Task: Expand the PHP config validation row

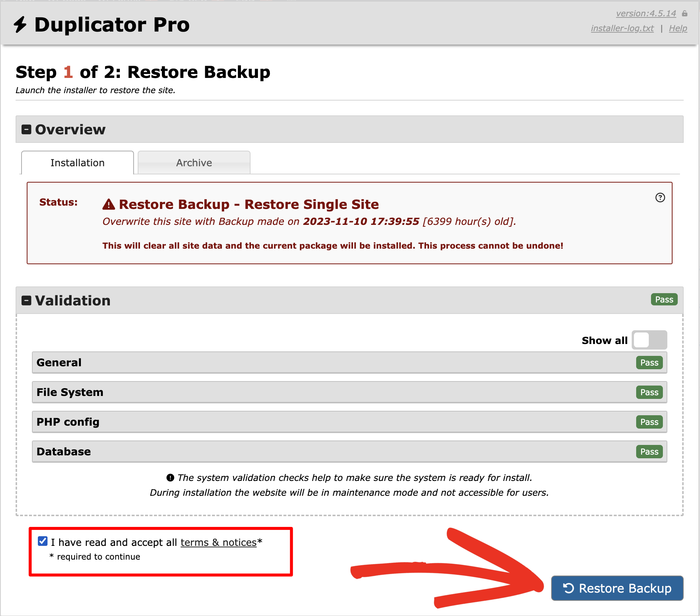Action: 349,422
